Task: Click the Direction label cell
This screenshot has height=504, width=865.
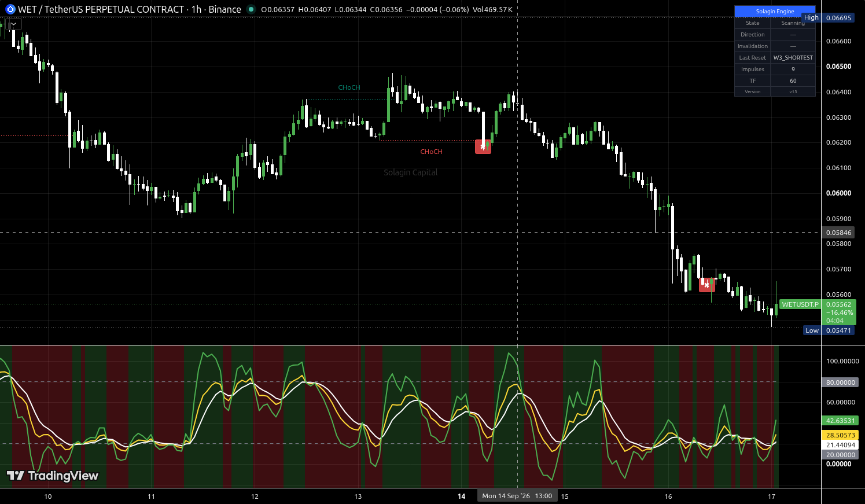Action: 753,35
